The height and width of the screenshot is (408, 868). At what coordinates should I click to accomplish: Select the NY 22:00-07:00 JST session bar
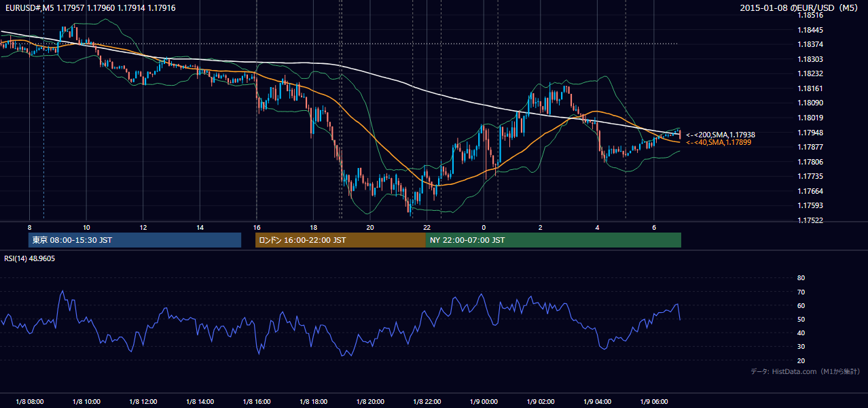pyautogui.click(x=554, y=240)
